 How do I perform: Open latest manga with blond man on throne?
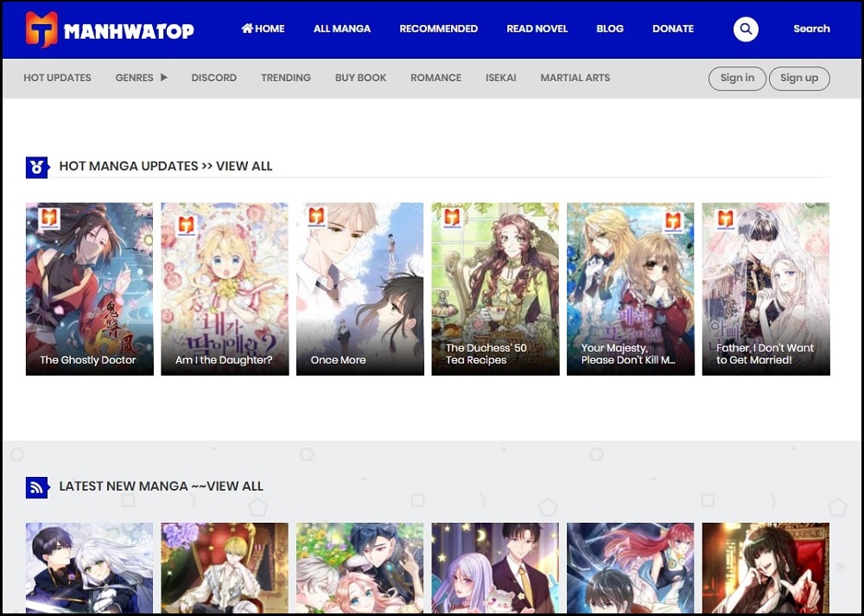(x=225, y=568)
